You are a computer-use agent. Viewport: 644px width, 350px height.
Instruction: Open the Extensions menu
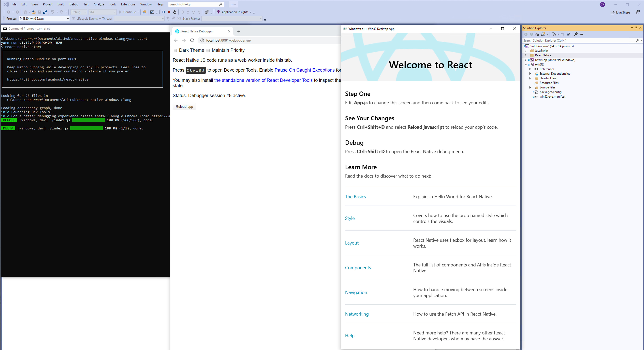[128, 4]
